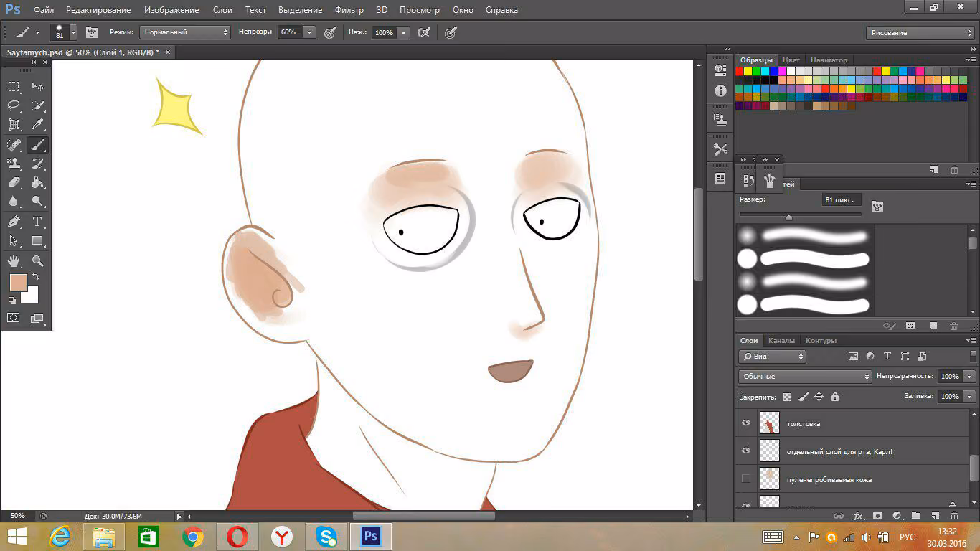Open the brush preset picker showing 81

(63, 32)
